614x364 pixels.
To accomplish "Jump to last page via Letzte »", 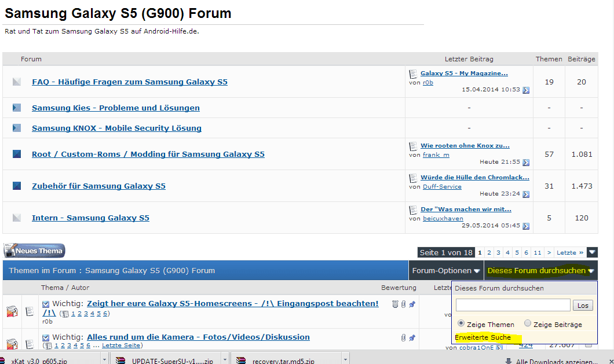I will click(570, 252).
